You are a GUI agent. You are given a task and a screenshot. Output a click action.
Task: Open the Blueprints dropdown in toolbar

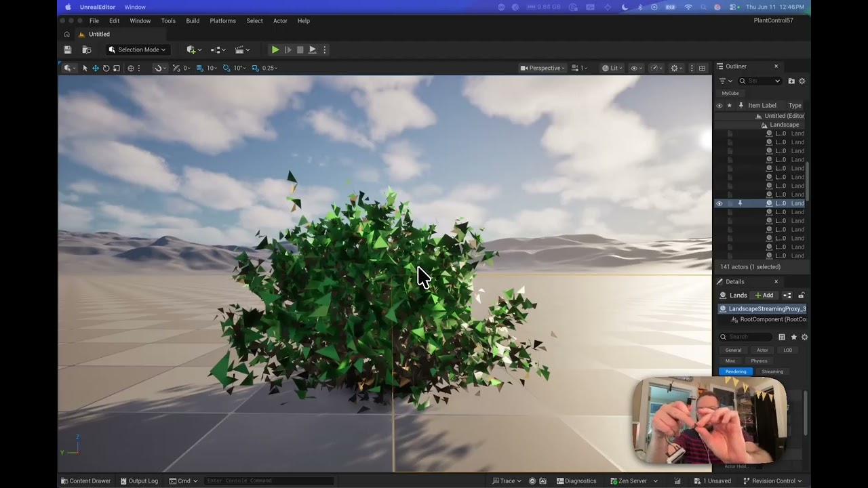coord(217,49)
